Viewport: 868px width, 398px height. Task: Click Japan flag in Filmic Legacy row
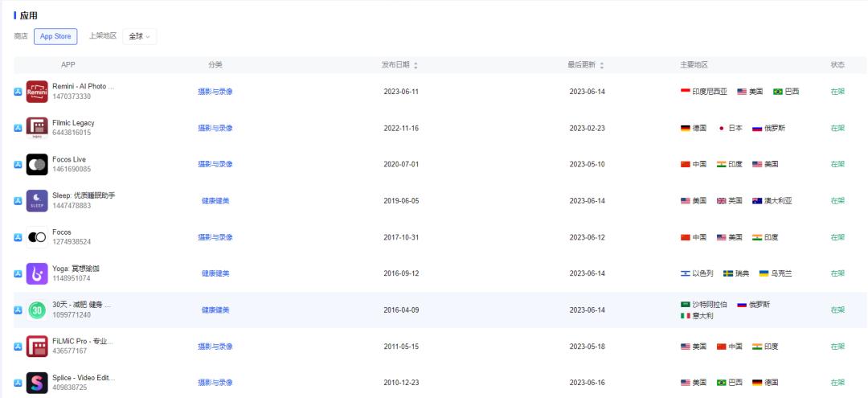(x=721, y=128)
